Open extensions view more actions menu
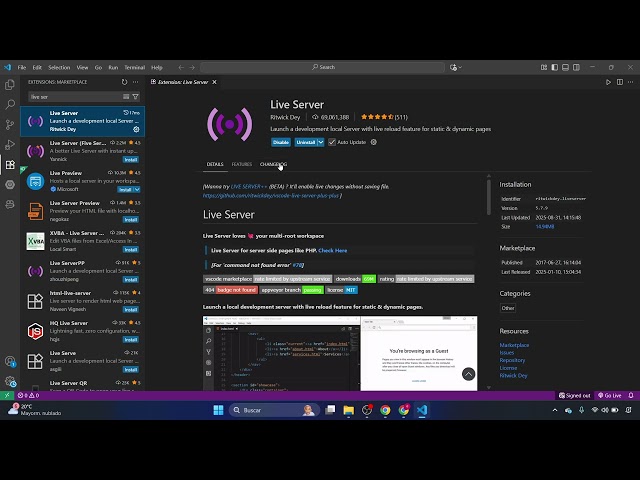This screenshot has width=640, height=480. [x=136, y=82]
